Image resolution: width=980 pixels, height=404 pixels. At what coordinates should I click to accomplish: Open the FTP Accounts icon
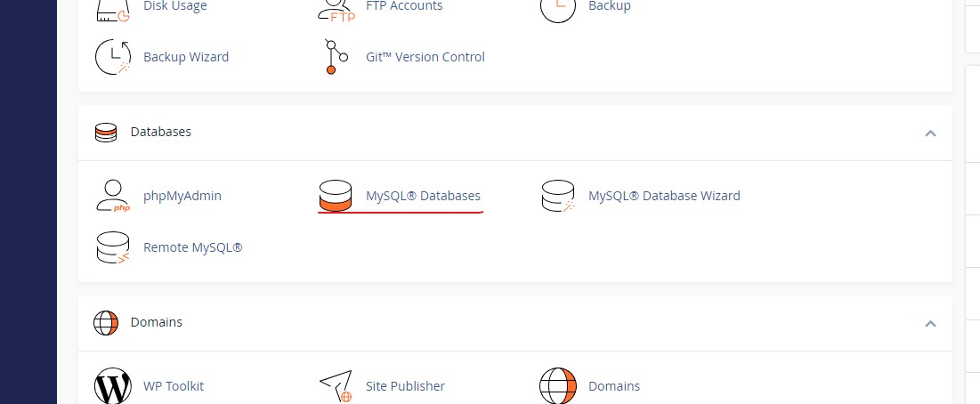tap(336, 8)
